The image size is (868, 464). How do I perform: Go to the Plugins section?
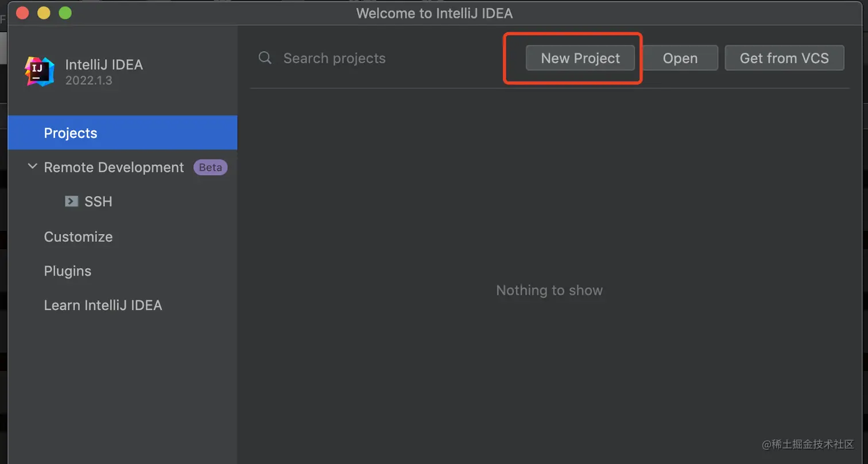click(x=68, y=271)
